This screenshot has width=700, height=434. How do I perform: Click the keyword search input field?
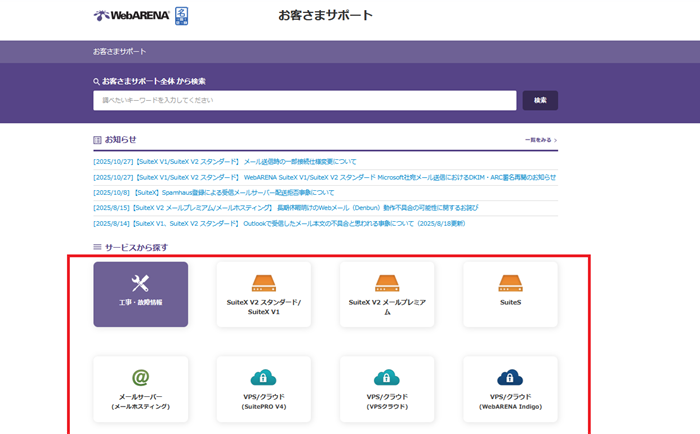pyautogui.click(x=304, y=100)
